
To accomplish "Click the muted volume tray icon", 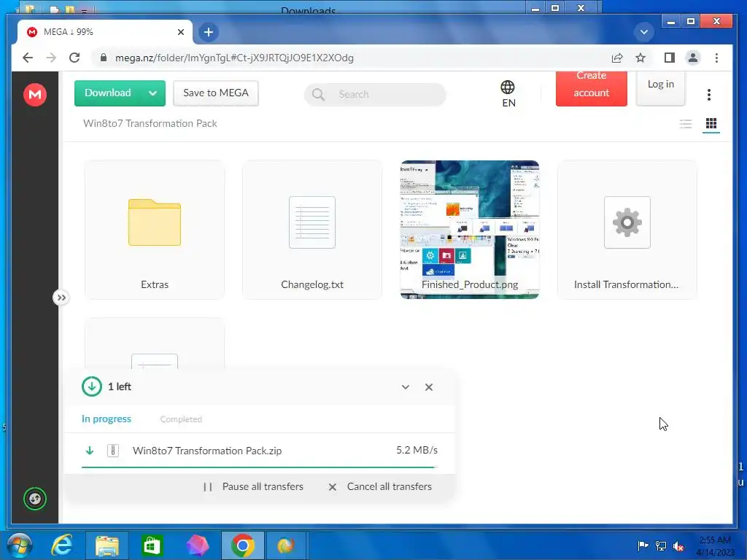I will [678, 545].
